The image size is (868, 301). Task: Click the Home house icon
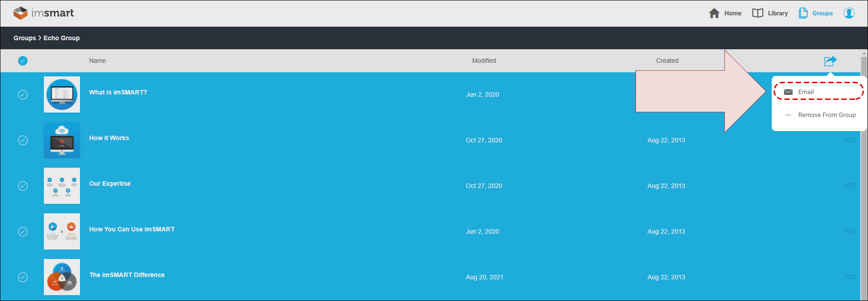coord(714,13)
